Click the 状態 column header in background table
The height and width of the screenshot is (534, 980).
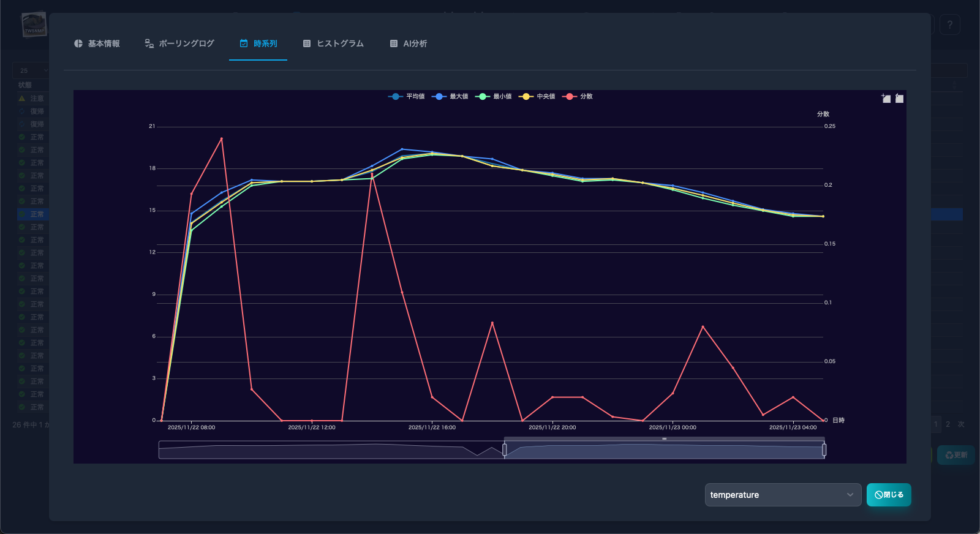pos(25,85)
